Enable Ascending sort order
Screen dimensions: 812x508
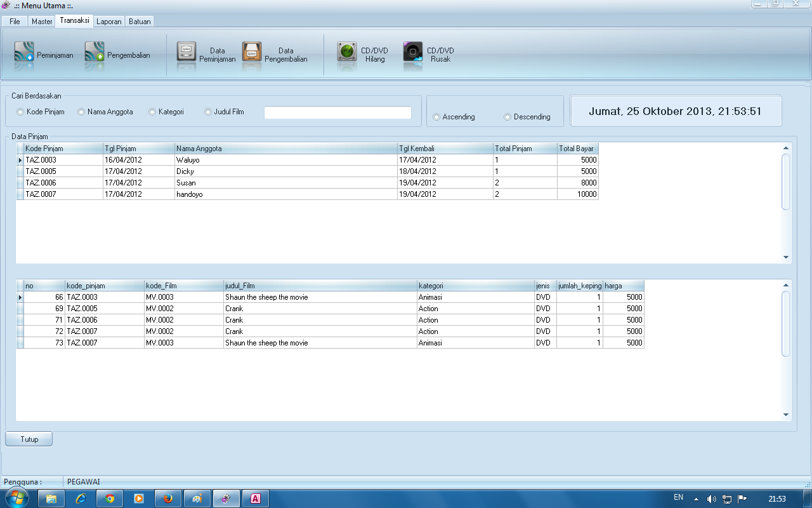click(436, 117)
